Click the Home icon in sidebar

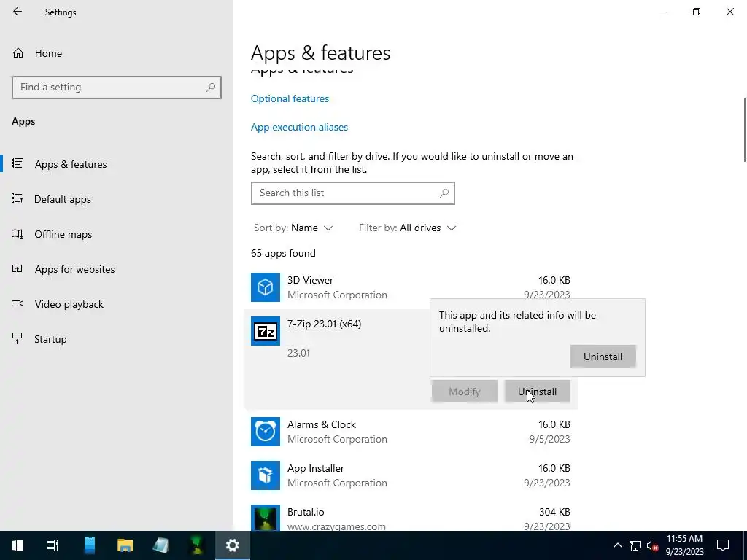(18, 52)
